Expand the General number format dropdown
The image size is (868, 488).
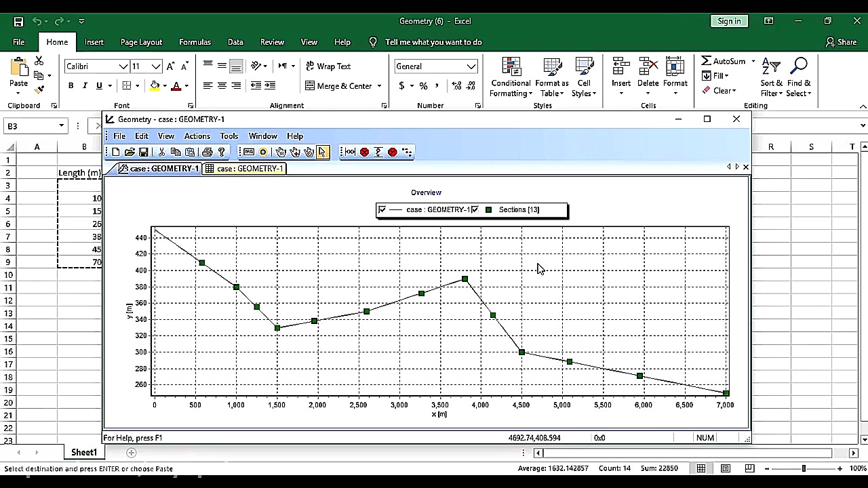point(471,66)
